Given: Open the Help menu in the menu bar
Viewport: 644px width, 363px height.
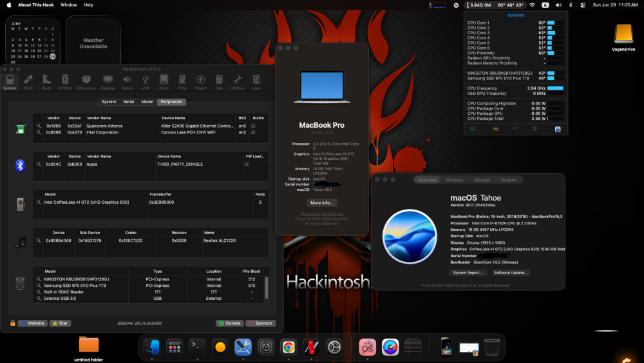Looking at the screenshot, I should point(88,5).
